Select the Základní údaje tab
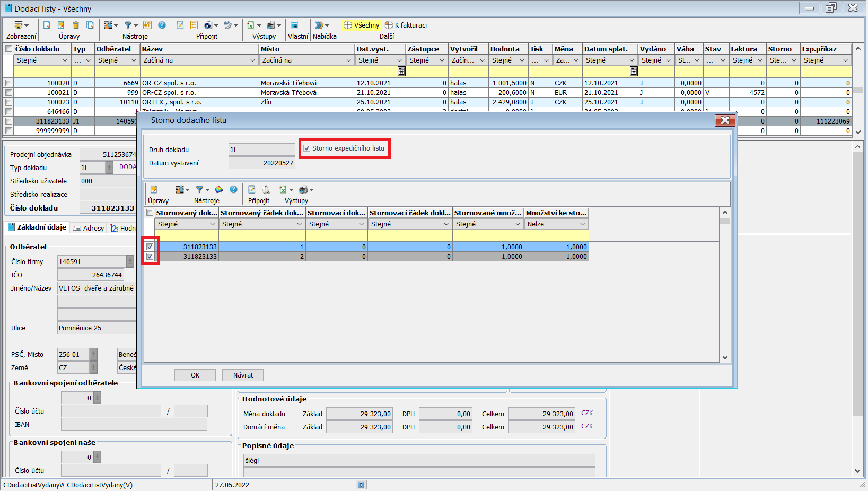This screenshot has width=868, height=491. (x=38, y=227)
